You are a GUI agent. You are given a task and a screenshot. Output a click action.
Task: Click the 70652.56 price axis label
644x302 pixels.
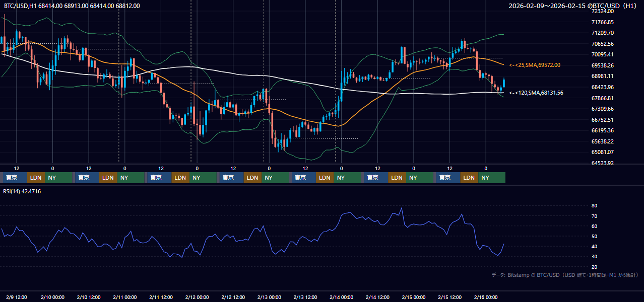(603, 44)
